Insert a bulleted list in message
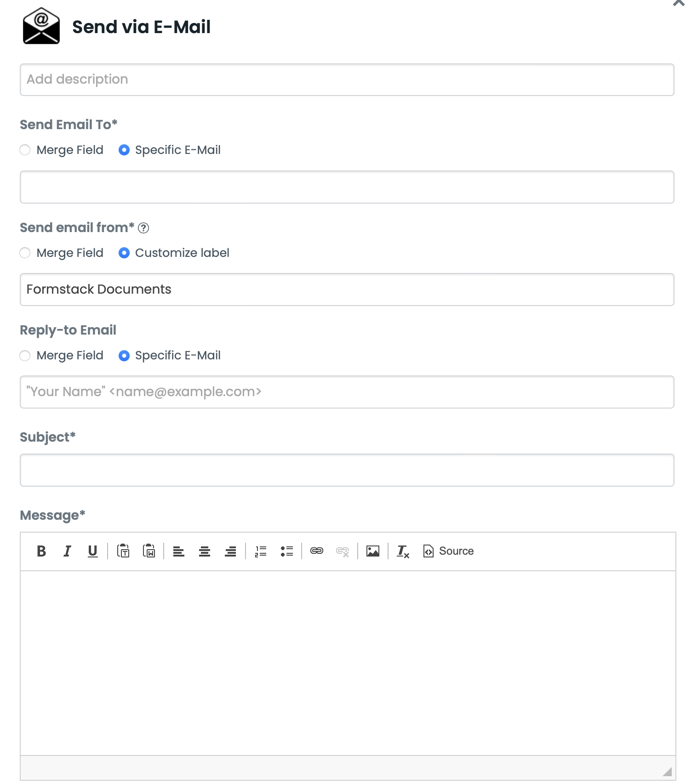Image resolution: width=686 pixels, height=784 pixels. point(286,551)
